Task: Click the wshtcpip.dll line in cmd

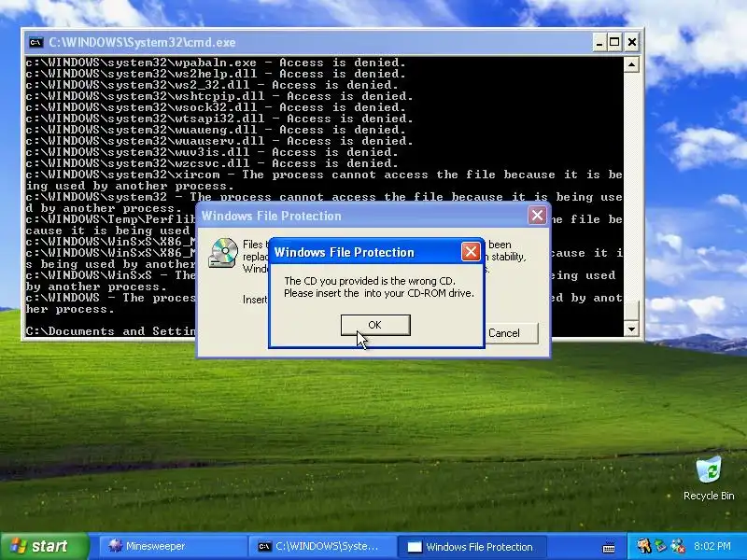Action: click(x=219, y=96)
